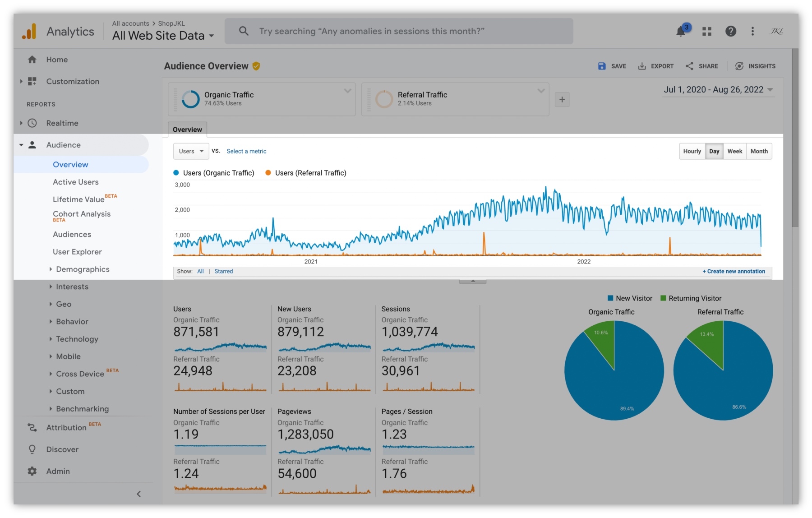Select the Overview tab

click(x=187, y=130)
